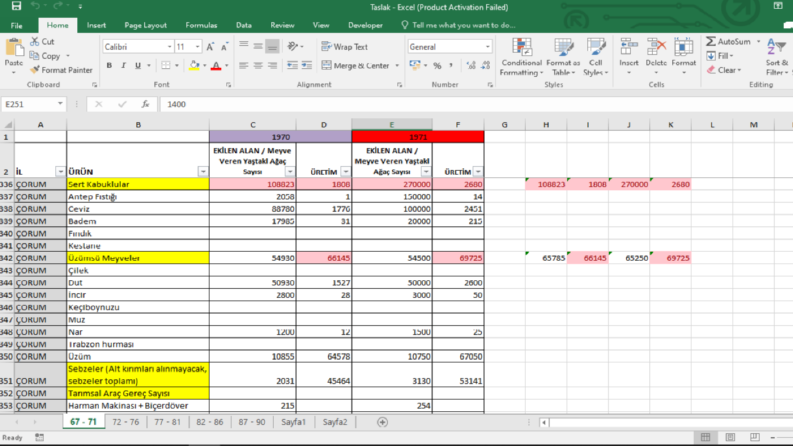The image size is (793, 446).
Task: Increase indent icon
Action: pyautogui.click(x=306, y=65)
